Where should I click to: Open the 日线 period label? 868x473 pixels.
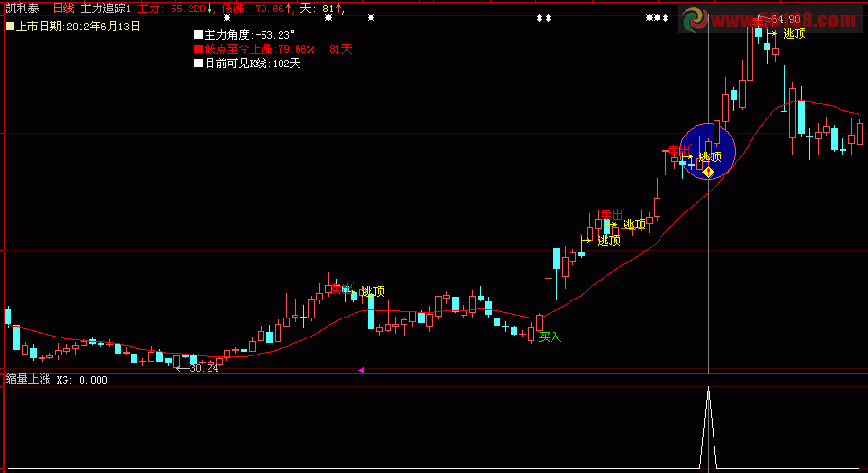click(x=63, y=9)
